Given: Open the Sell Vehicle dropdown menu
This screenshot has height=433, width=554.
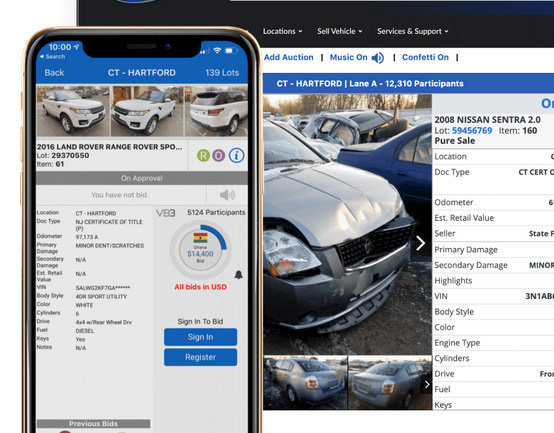Looking at the screenshot, I should (340, 31).
